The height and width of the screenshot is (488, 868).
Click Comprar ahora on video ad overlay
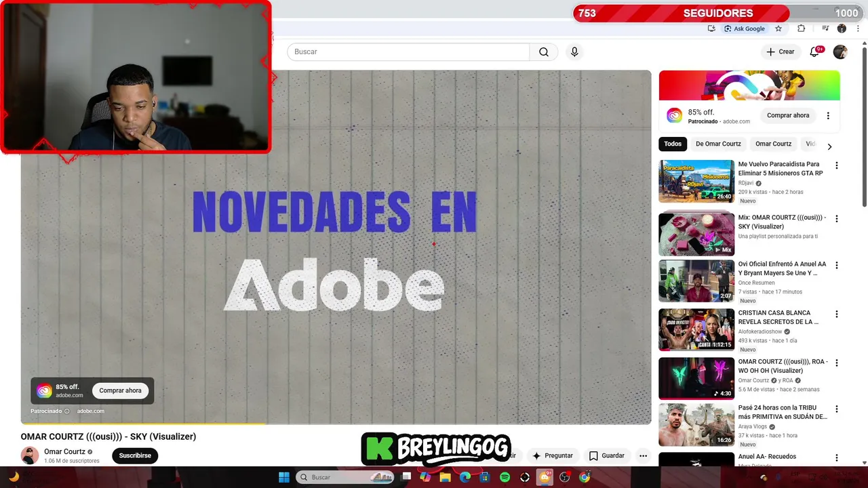(120, 391)
